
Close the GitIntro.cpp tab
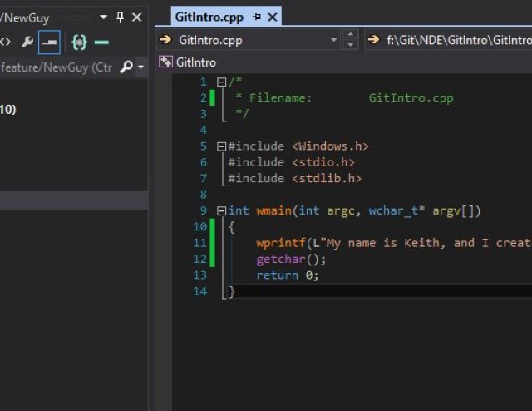(x=272, y=17)
